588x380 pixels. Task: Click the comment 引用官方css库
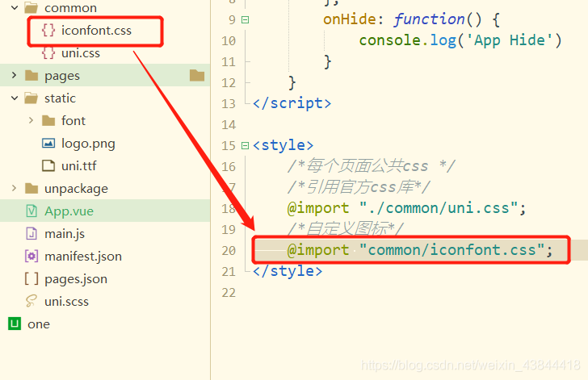click(359, 186)
